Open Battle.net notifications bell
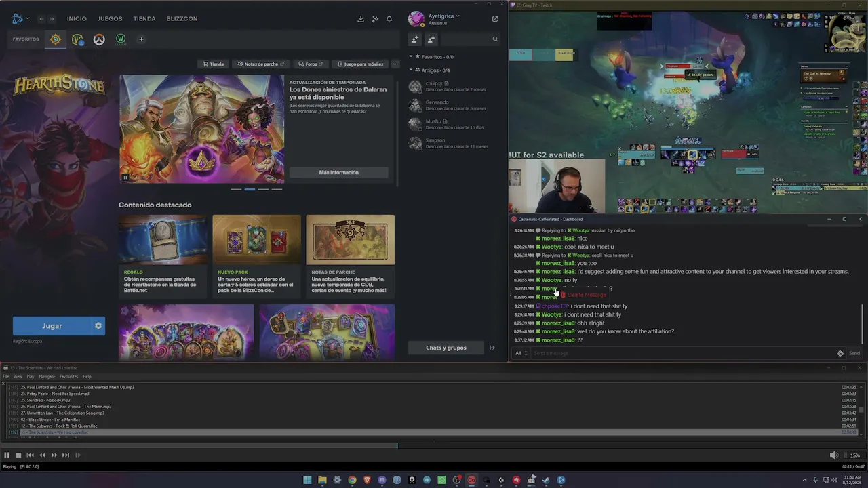 tap(389, 19)
